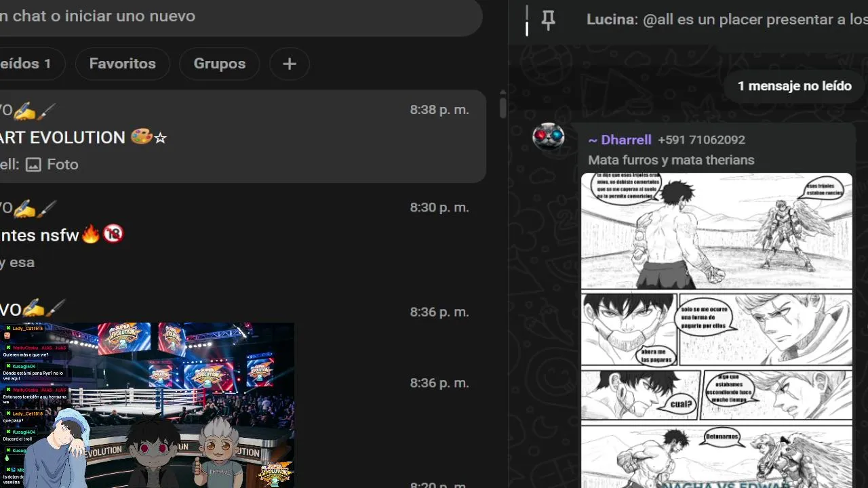The height and width of the screenshot is (488, 868).
Task: Click the 8:30 p. m. timestamp
Action: 439,207
